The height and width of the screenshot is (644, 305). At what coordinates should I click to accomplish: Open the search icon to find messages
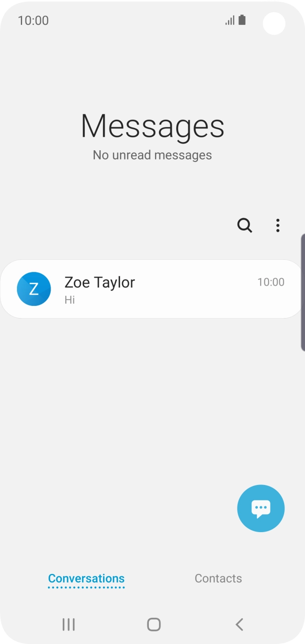click(x=244, y=225)
